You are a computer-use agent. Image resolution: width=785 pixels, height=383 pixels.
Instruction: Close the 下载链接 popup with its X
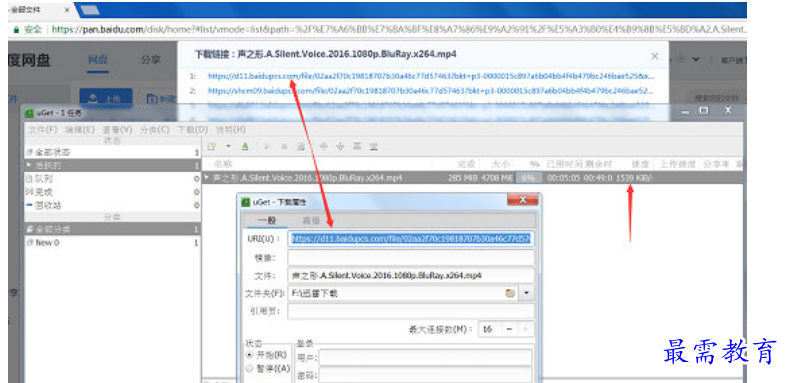click(x=654, y=56)
